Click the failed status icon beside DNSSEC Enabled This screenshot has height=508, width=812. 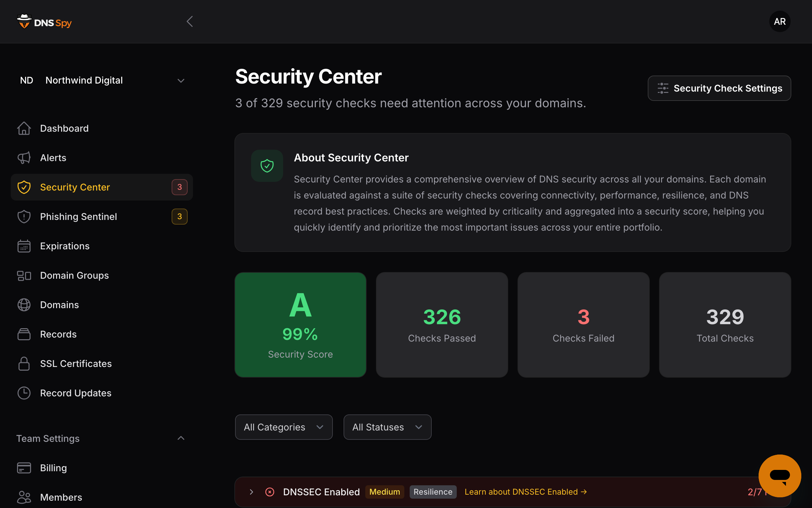click(270, 492)
